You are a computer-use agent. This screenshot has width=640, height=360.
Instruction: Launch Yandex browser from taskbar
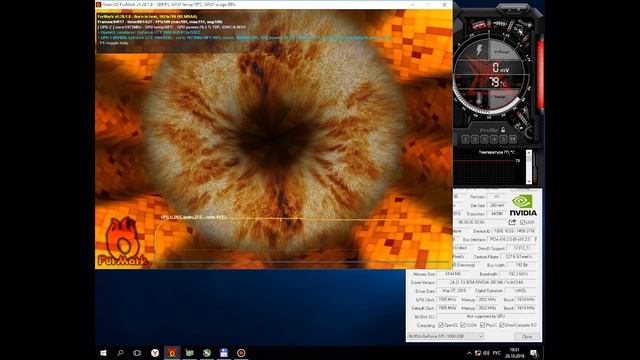[155, 353]
